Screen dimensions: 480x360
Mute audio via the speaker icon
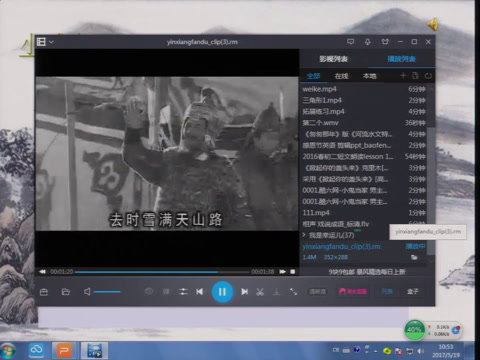(x=87, y=292)
